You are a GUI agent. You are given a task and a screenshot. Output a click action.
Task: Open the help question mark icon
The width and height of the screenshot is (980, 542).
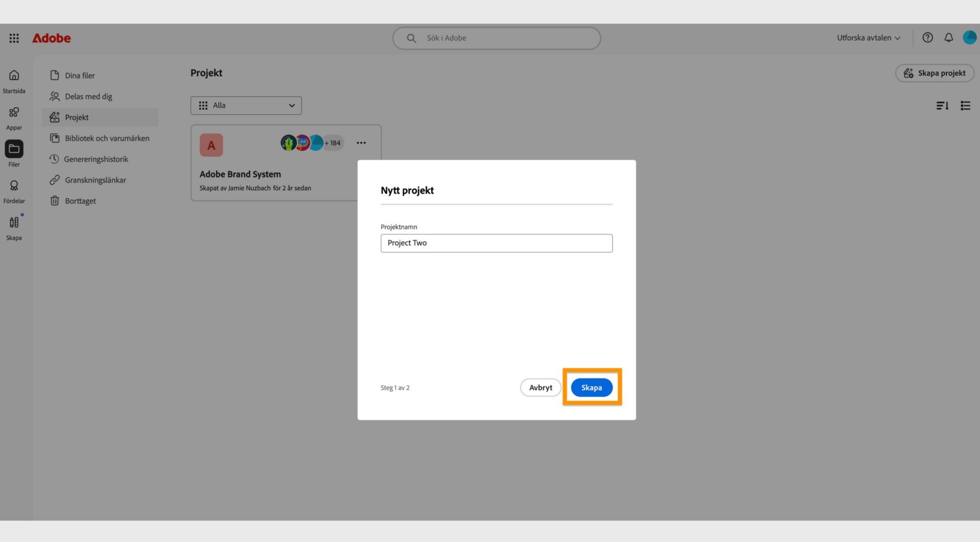coord(927,38)
